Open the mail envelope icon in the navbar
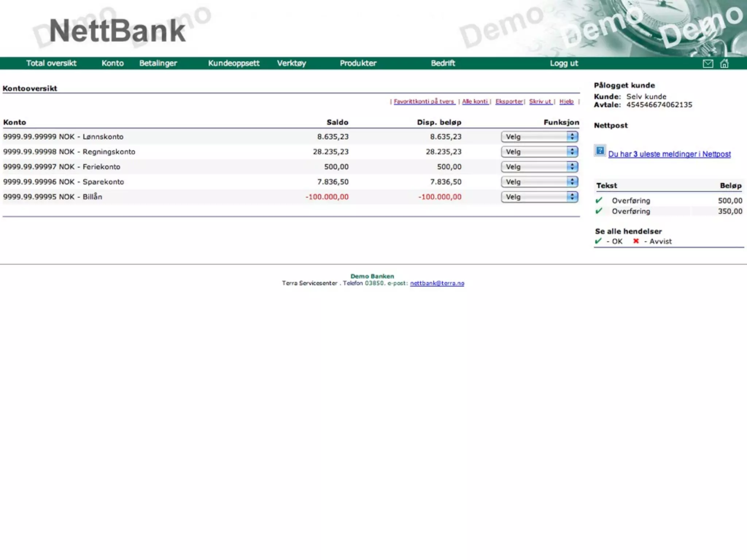Image resolution: width=747 pixels, height=560 pixels. click(x=708, y=64)
